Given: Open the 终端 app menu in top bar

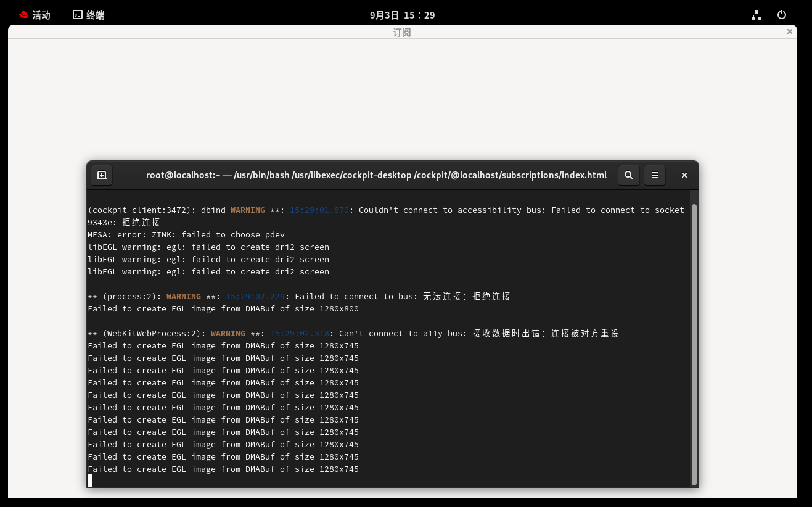Looking at the screenshot, I should pyautogui.click(x=89, y=15).
